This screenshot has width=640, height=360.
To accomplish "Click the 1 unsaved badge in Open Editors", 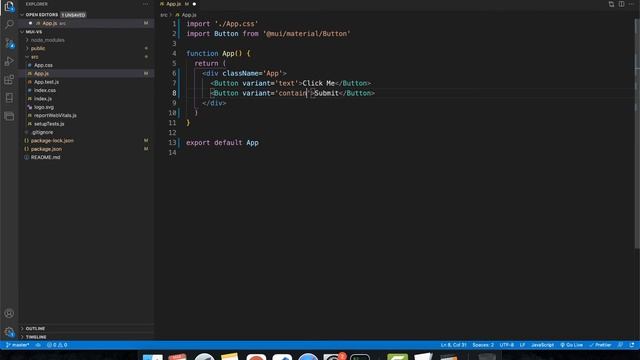I will 73,15.
